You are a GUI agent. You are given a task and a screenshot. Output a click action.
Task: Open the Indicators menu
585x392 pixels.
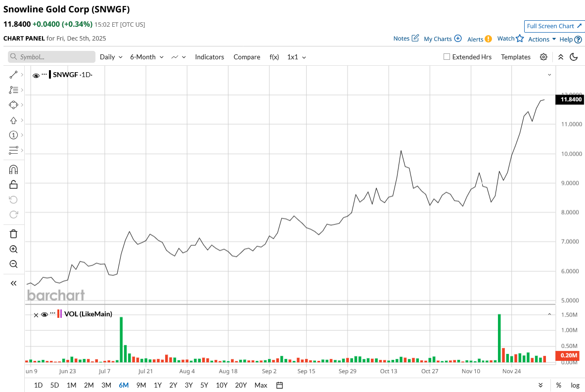coord(209,57)
